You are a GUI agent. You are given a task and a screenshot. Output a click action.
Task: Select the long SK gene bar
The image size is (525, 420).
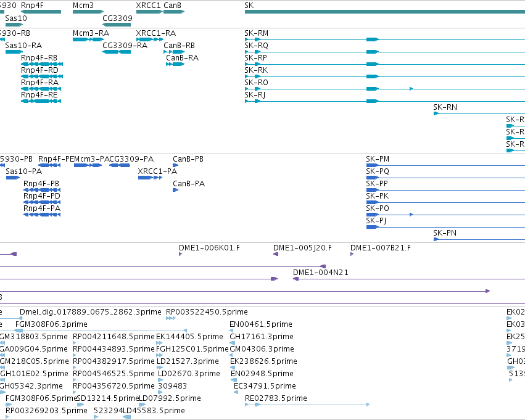385,12
